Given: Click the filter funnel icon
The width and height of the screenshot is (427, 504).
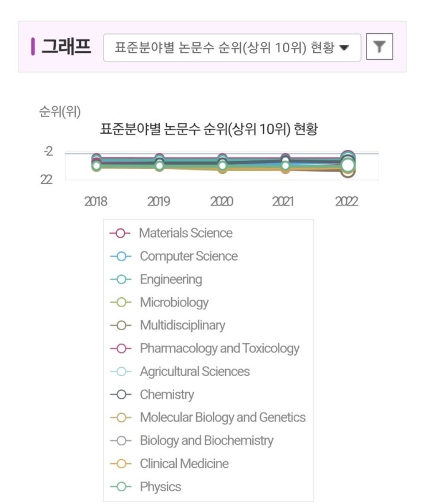Looking at the screenshot, I should (379, 48).
